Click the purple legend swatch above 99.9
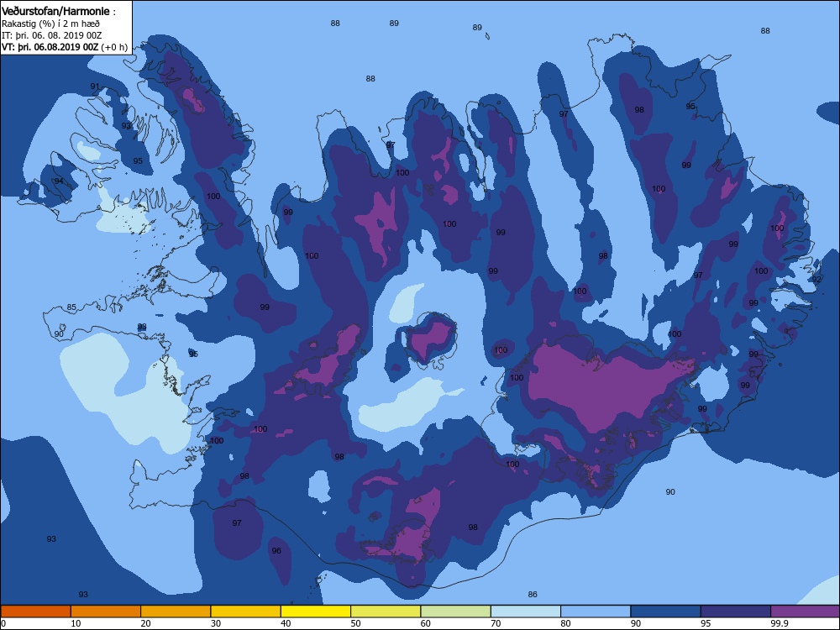Screen dimensions: 840x630 click(x=806, y=612)
